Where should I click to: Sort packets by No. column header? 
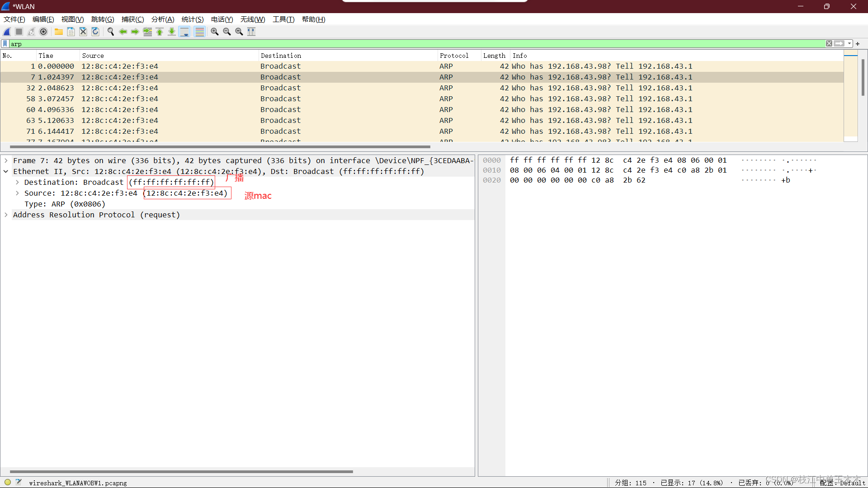(x=18, y=56)
